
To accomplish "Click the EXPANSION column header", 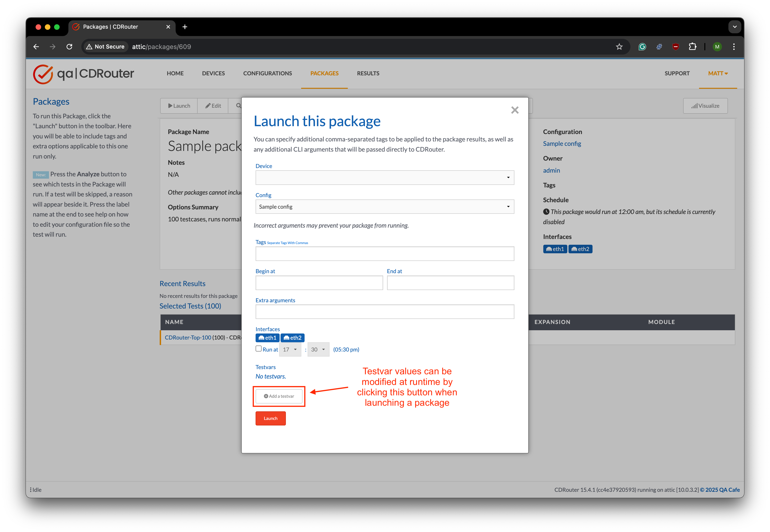I will [552, 322].
